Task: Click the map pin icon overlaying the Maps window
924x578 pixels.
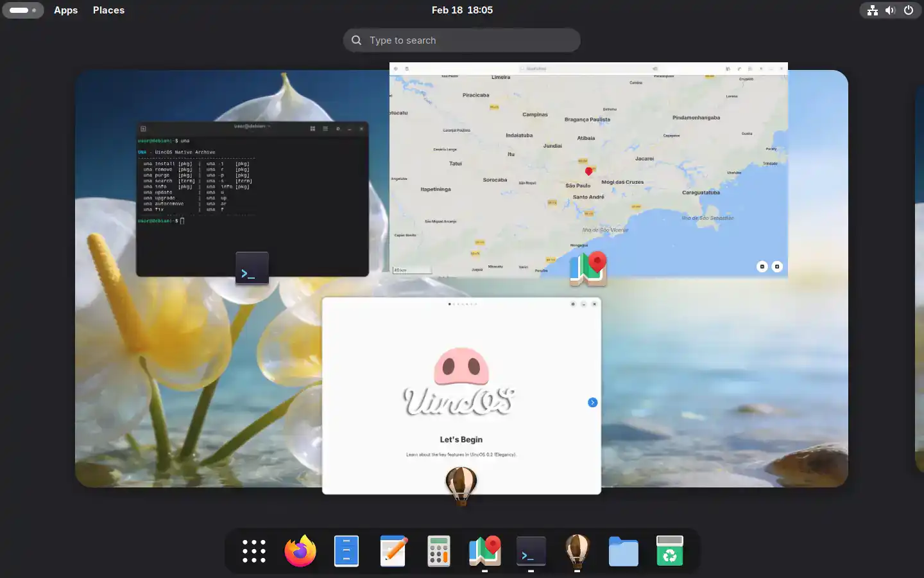Action: click(x=588, y=268)
